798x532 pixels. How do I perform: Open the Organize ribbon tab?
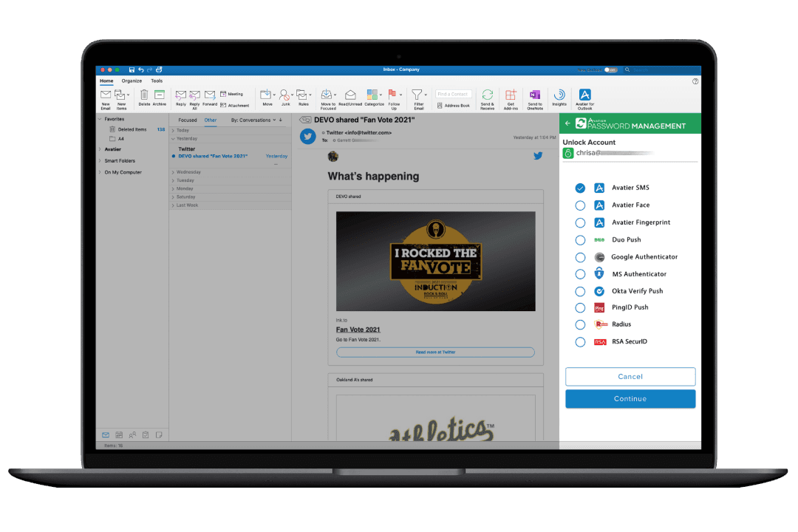click(132, 81)
